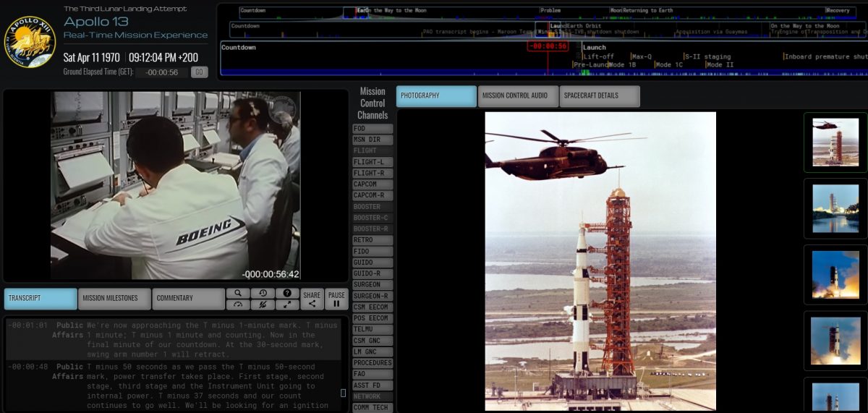Click the Ground Elapsed Time input field
This screenshot has width=868, height=413.
pos(161,72)
